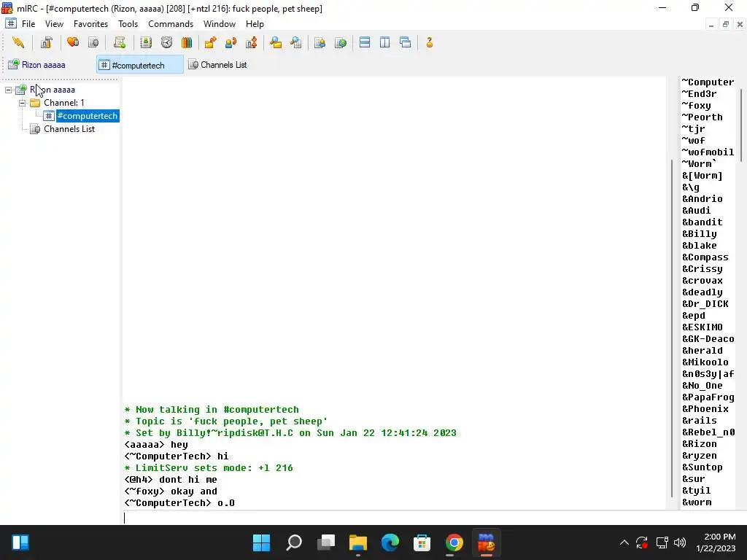
Task: Minimize the inner channel window button
Action: 711,24
